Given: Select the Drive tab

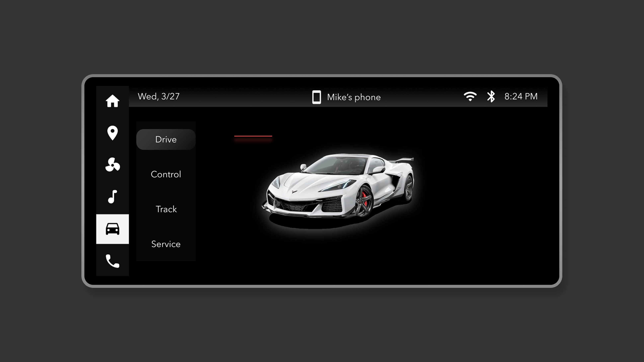Looking at the screenshot, I should (166, 140).
